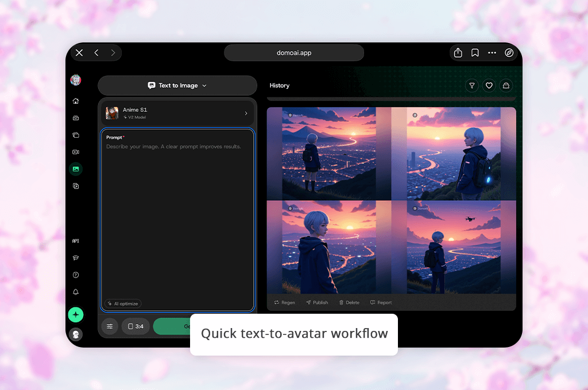Screen dimensions: 588x390
Task: Open the help question mark icon
Action: pyautogui.click(x=76, y=275)
